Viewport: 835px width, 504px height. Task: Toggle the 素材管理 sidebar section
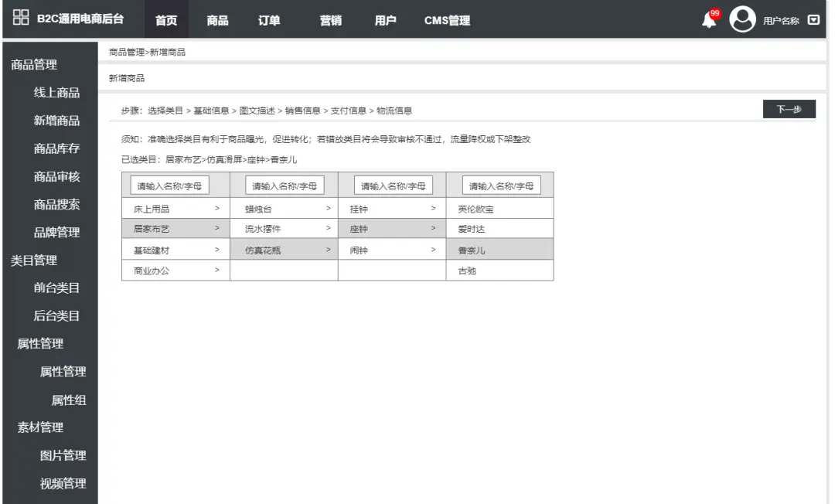click(40, 427)
